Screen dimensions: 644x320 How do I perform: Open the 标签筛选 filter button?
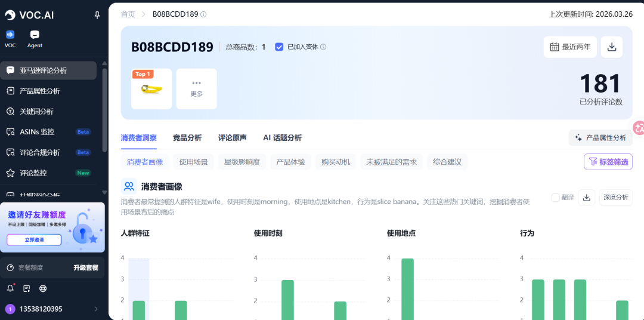[608, 162]
